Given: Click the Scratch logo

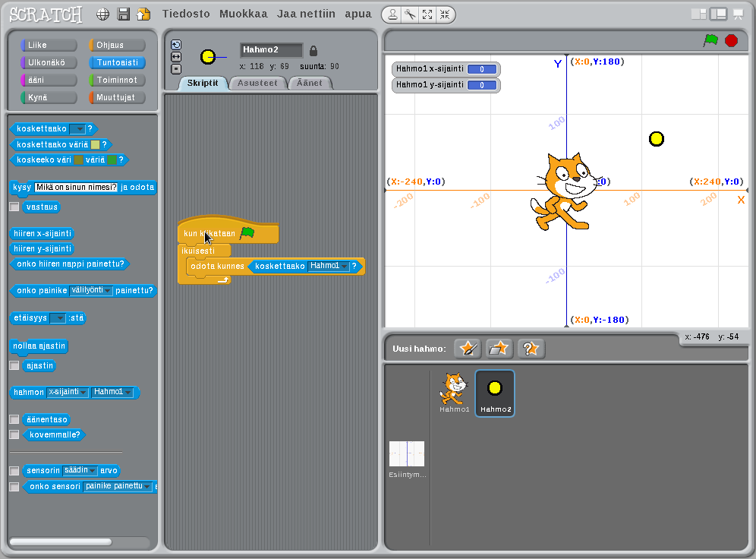Looking at the screenshot, I should [x=46, y=14].
